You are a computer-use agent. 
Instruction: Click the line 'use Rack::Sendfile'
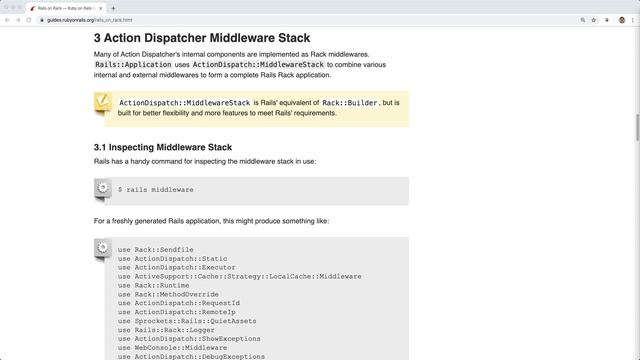pyautogui.click(x=156, y=250)
